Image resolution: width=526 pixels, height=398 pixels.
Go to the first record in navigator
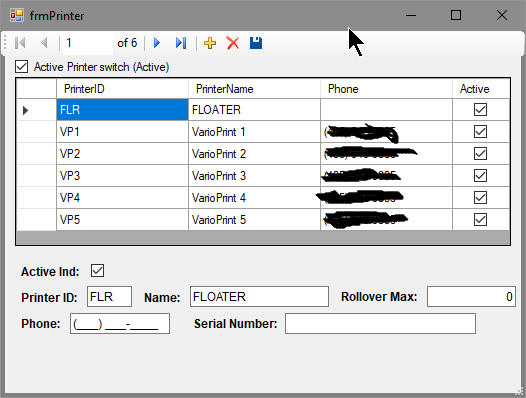pyautogui.click(x=20, y=43)
